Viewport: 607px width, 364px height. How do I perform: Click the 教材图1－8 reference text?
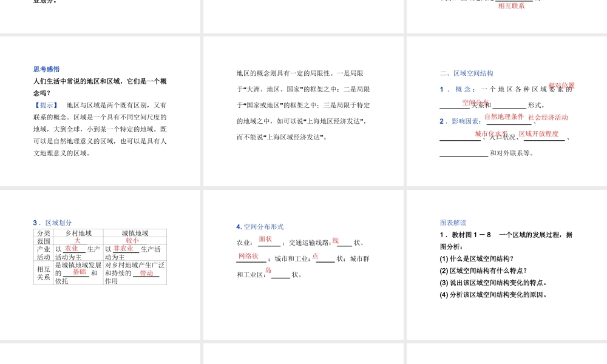[470, 234]
